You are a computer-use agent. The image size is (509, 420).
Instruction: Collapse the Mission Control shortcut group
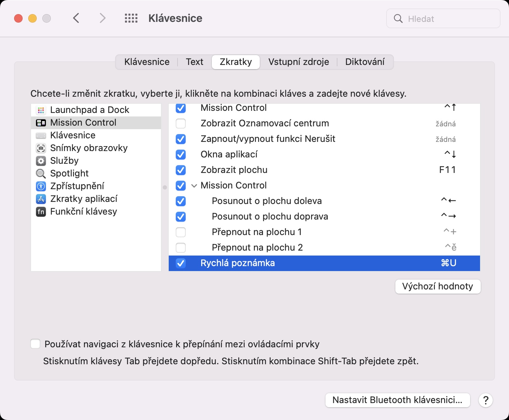point(194,186)
